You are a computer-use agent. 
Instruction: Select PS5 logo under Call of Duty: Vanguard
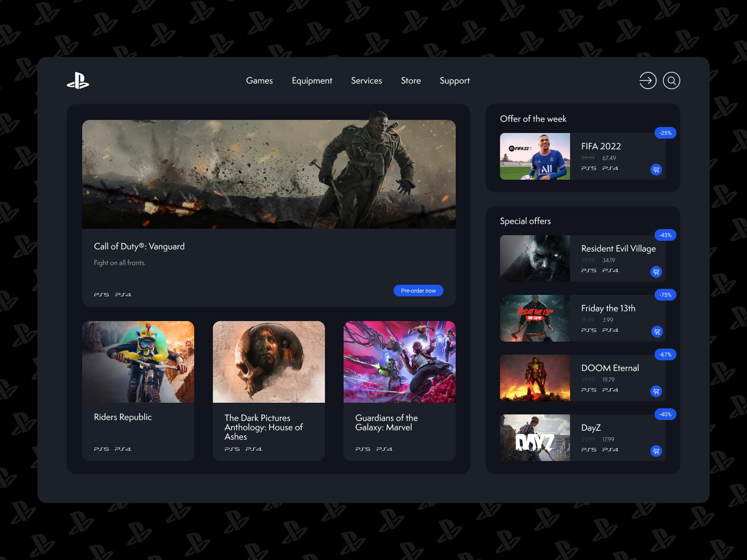click(101, 294)
